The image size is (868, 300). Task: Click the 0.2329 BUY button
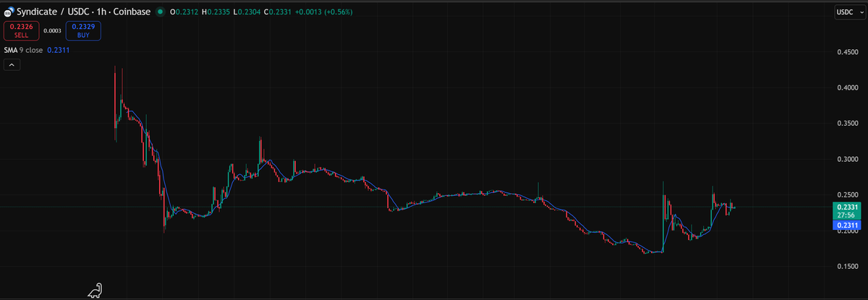coord(82,30)
